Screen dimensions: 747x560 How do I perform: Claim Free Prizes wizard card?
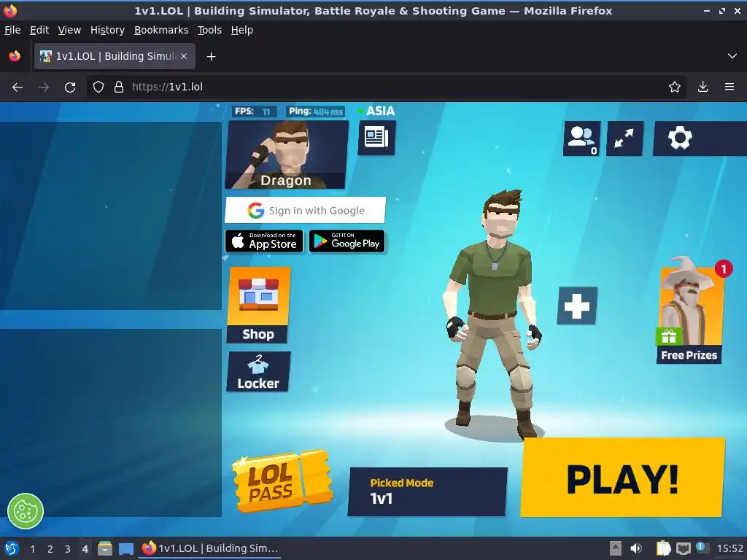(689, 312)
